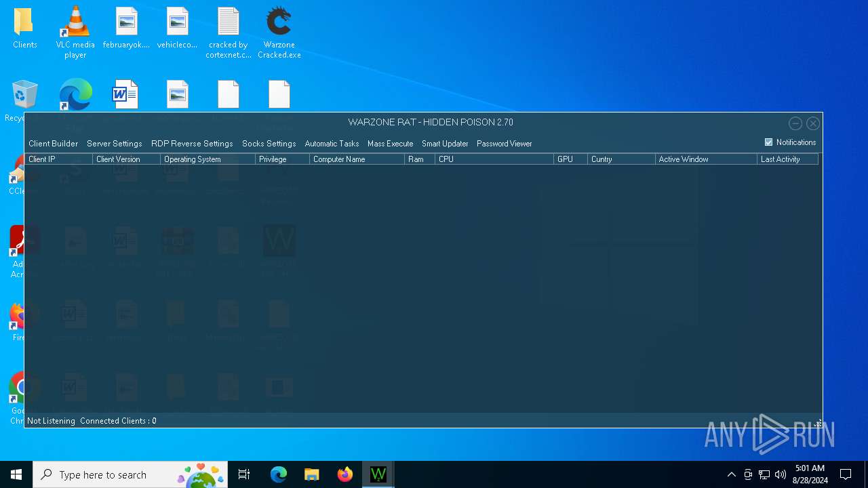Sort by Cuntry column header

click(x=621, y=159)
